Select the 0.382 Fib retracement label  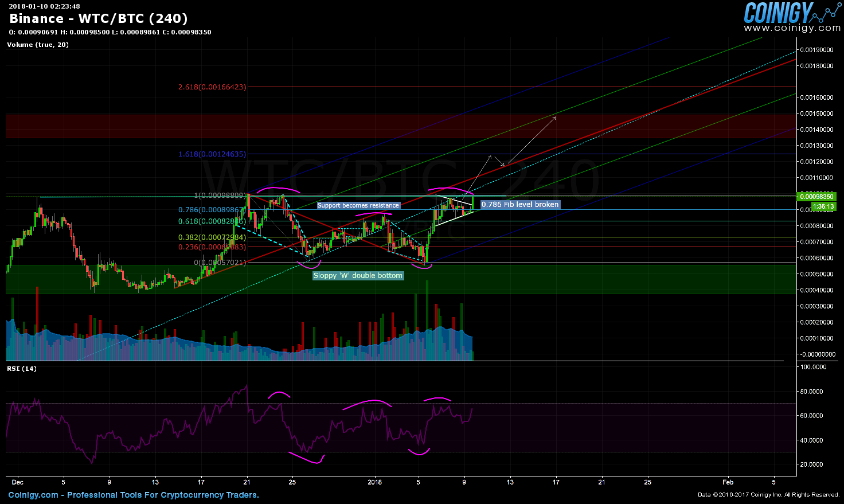[x=212, y=237]
